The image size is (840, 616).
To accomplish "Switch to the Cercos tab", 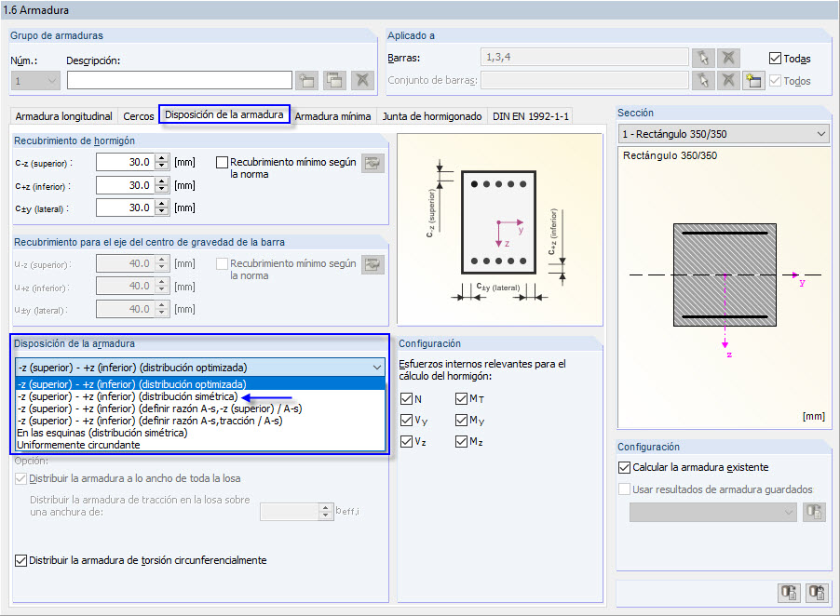I will [138, 116].
